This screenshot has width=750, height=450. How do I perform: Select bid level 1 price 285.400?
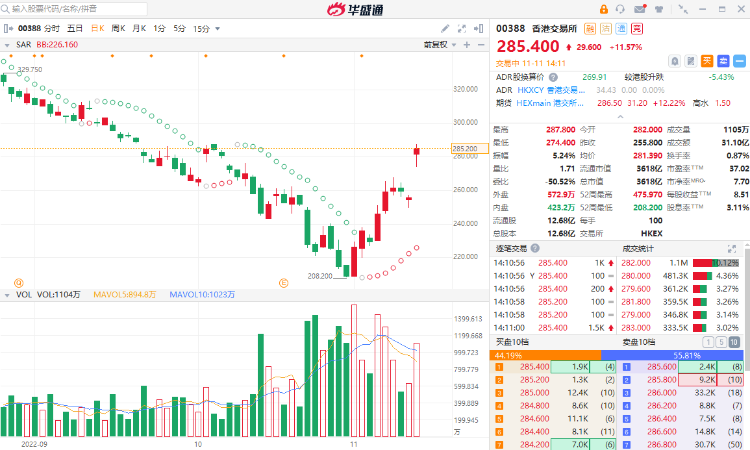[x=535, y=367]
